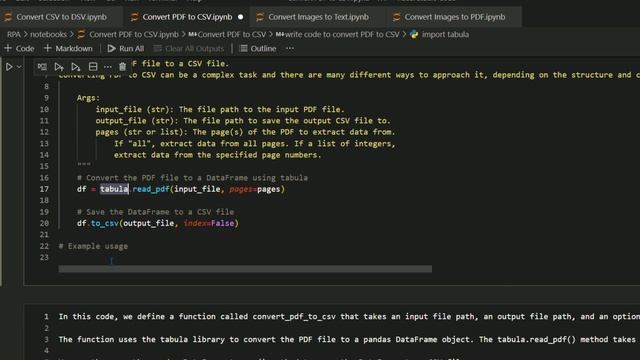Viewport: 640px width, 360px height.
Task: Open more cell actions ellipsis
Action: point(108,67)
